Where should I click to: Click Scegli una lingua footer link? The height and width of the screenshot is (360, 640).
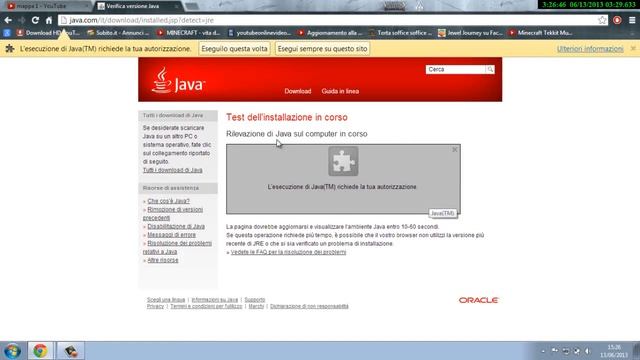(166, 300)
